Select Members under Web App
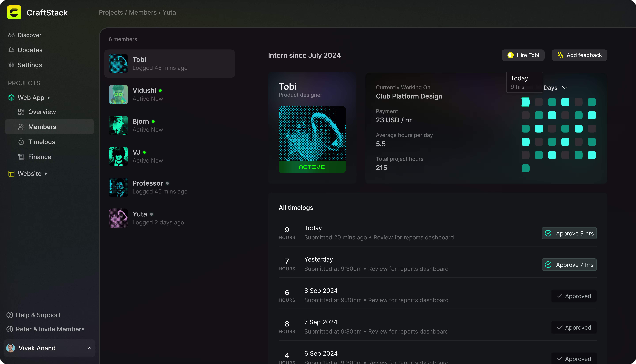The width and height of the screenshot is (636, 364). 49,127
